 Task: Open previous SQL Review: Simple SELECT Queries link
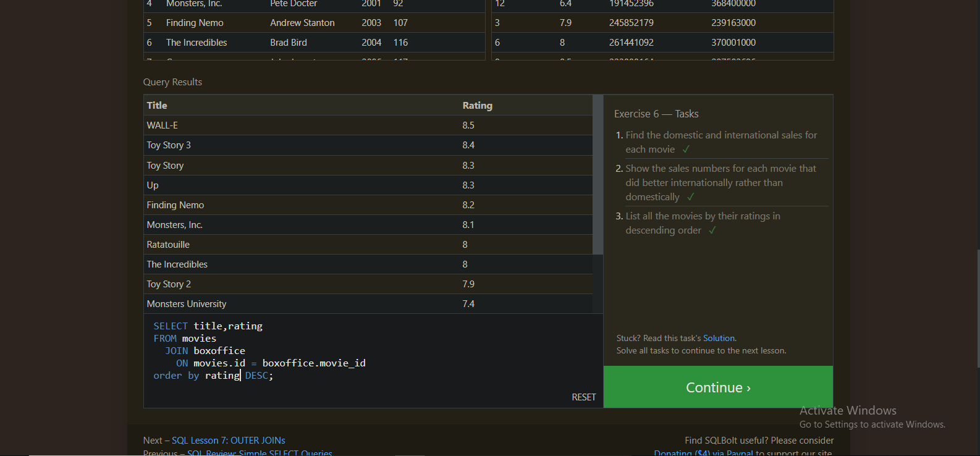click(260, 453)
